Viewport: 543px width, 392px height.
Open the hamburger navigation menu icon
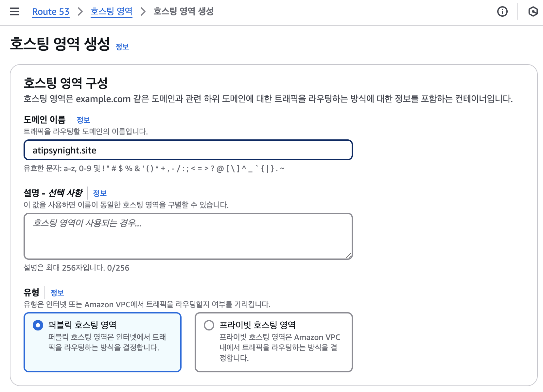coord(14,11)
